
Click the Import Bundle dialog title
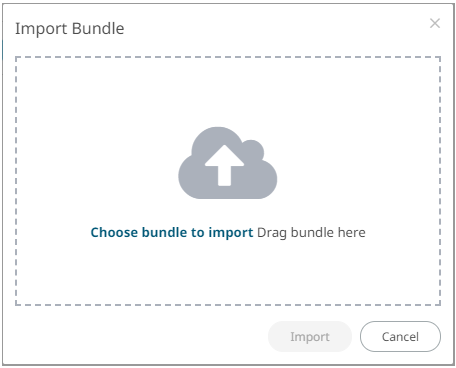point(70,28)
